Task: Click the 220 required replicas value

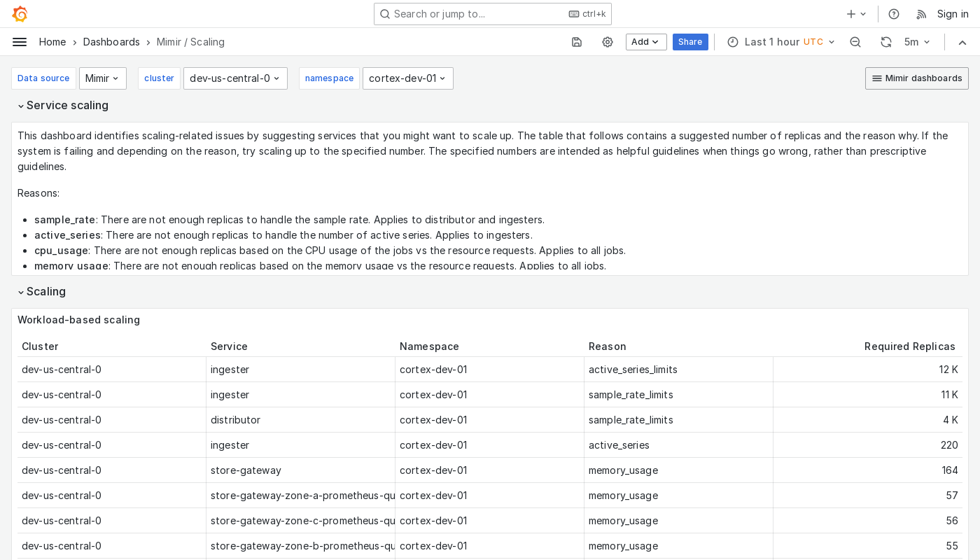Action: [x=949, y=445]
